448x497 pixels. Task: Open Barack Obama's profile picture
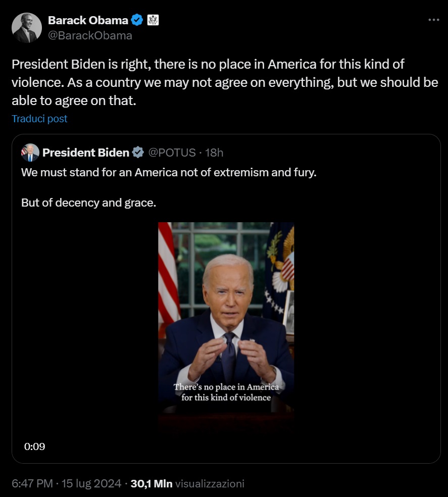[27, 28]
